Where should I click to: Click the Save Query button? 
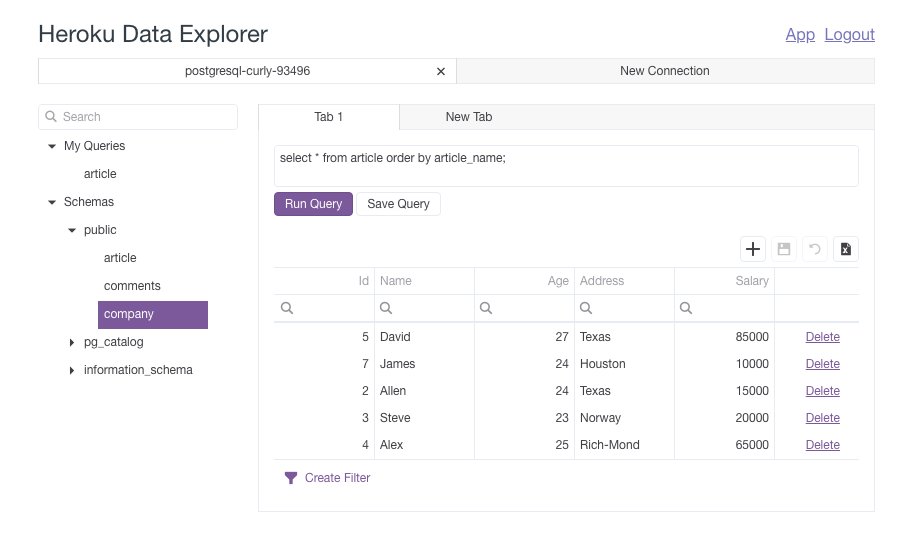(398, 204)
